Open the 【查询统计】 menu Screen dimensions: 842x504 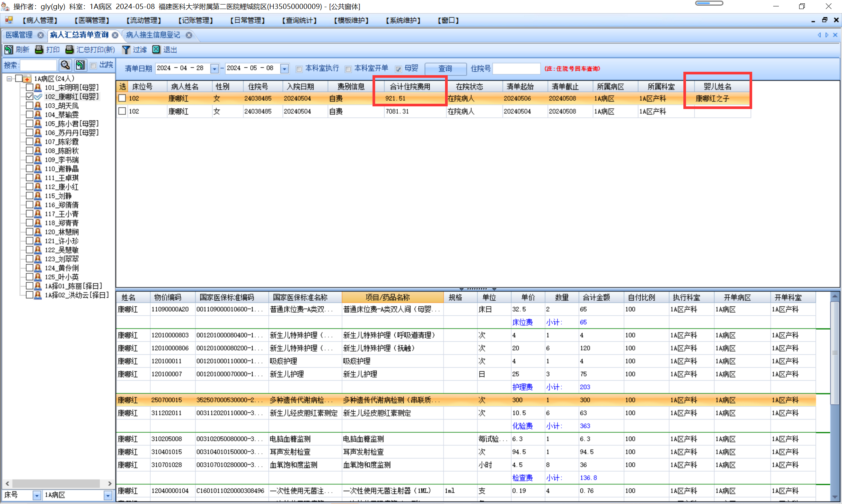click(299, 20)
